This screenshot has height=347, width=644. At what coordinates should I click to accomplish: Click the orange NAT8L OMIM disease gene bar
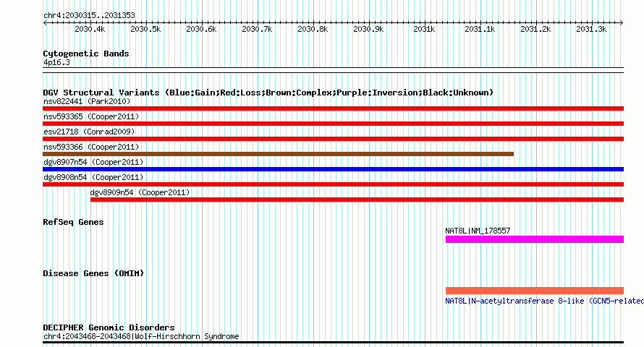pos(535,291)
